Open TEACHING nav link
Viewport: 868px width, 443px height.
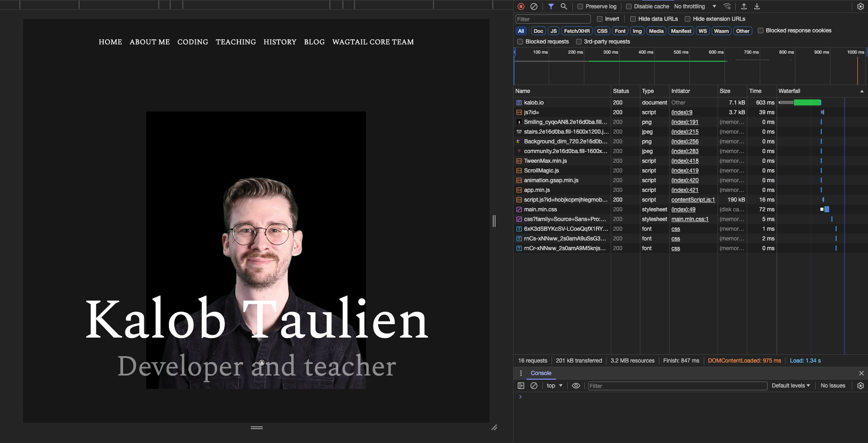pyautogui.click(x=236, y=42)
